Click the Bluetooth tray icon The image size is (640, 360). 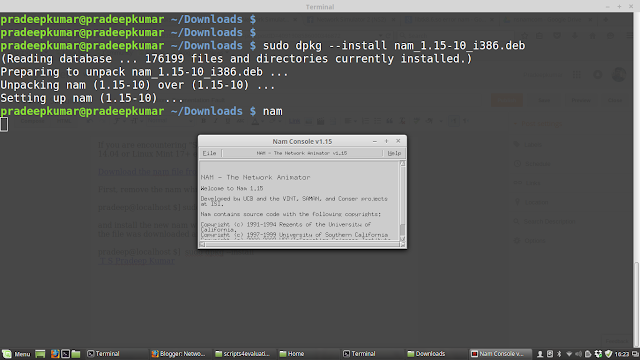[x=559, y=354]
